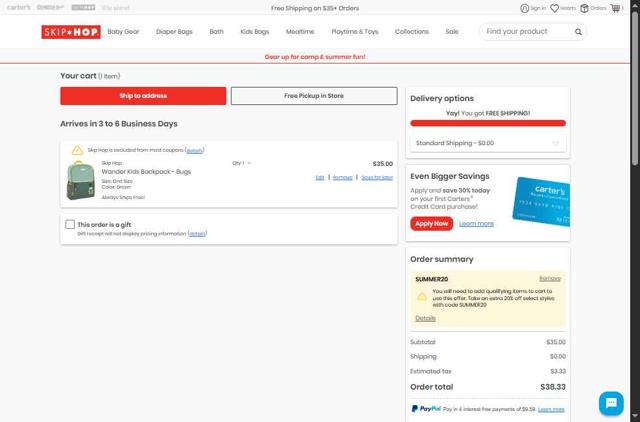Open the Collections menu

[x=412, y=31]
